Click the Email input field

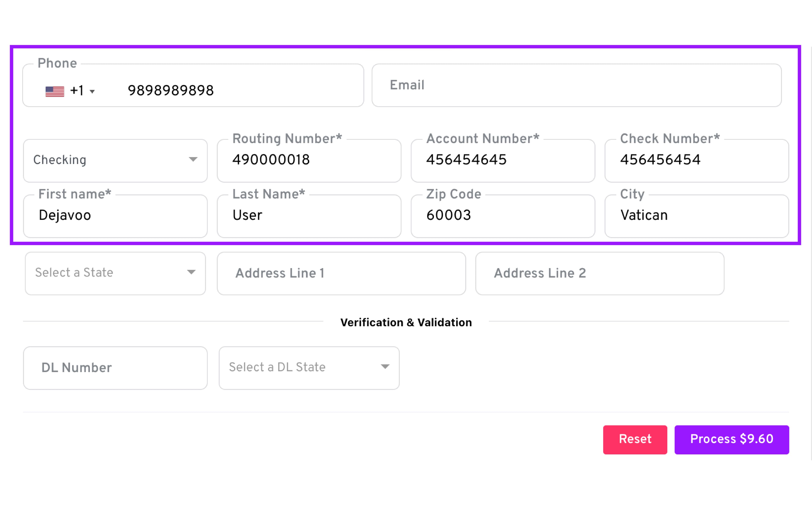point(576,85)
